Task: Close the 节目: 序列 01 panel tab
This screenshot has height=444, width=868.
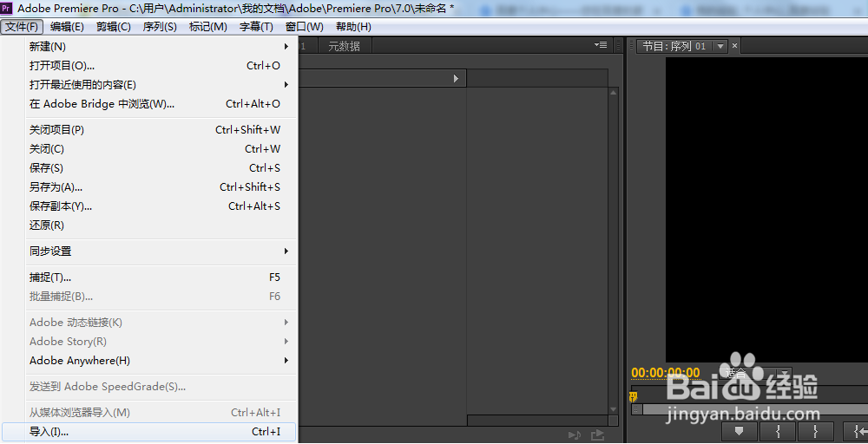Action: (x=734, y=46)
